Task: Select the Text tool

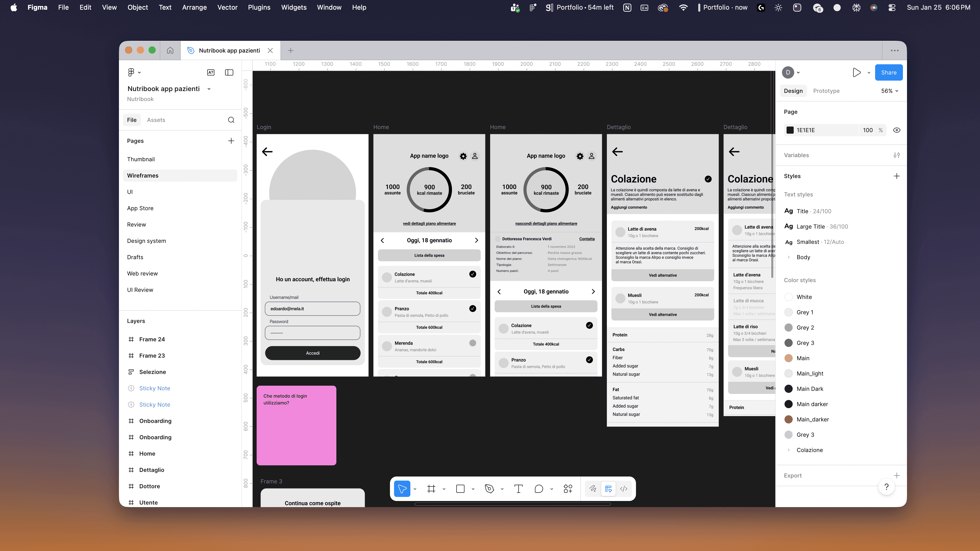Action: pyautogui.click(x=518, y=489)
